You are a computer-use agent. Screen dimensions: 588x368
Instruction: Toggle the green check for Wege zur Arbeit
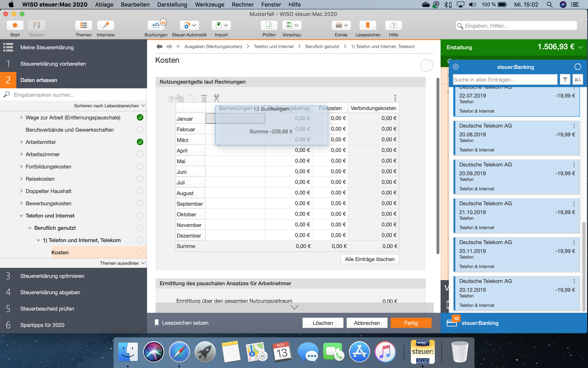click(x=140, y=118)
